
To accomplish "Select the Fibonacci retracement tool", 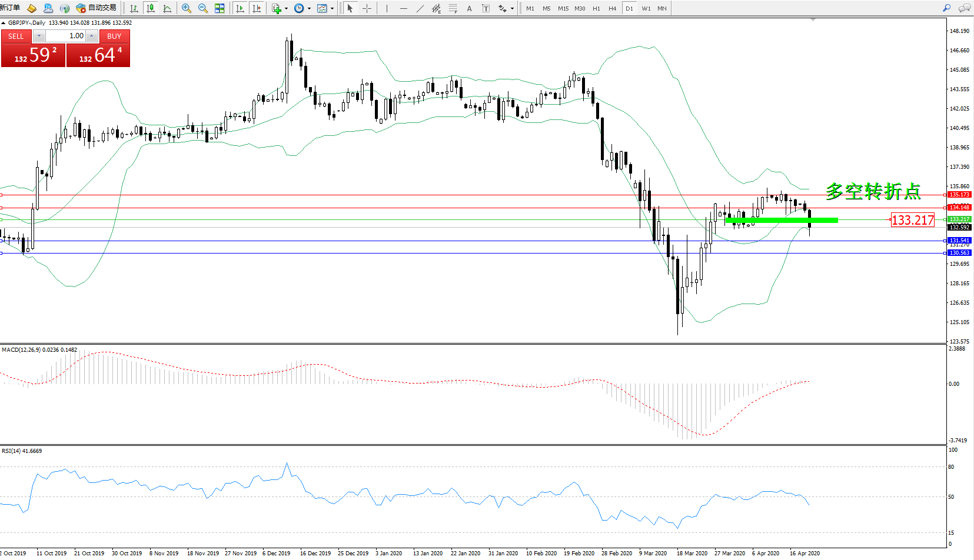I will click(453, 8).
